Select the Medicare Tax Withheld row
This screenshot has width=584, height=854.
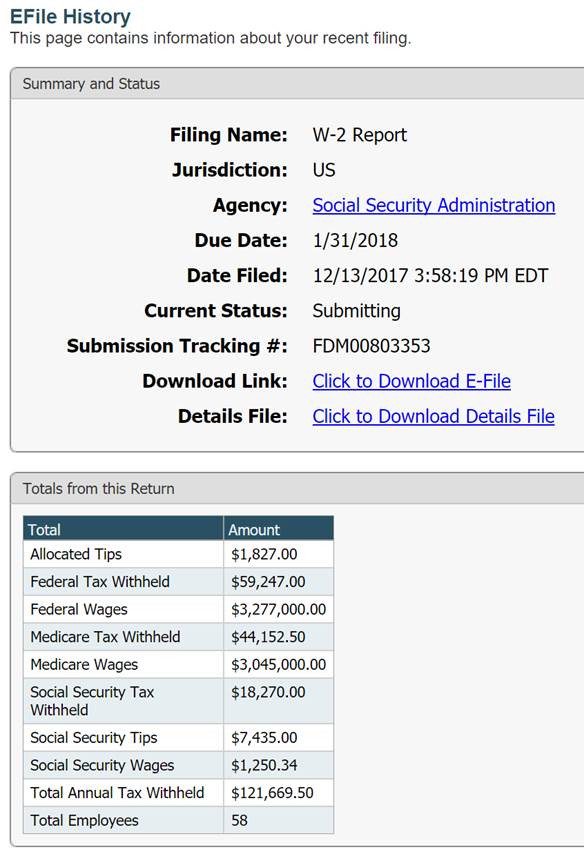pyautogui.click(x=178, y=637)
